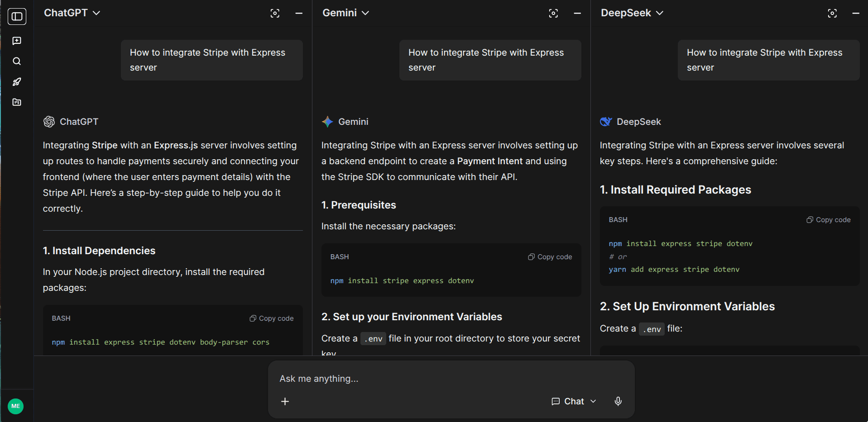
Task: Open the ME profile avatar
Action: point(16,406)
